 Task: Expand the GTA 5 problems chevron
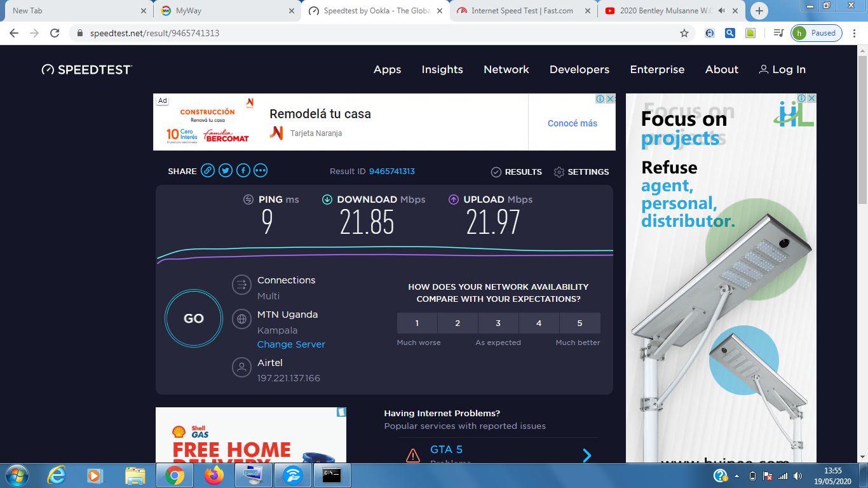click(587, 455)
